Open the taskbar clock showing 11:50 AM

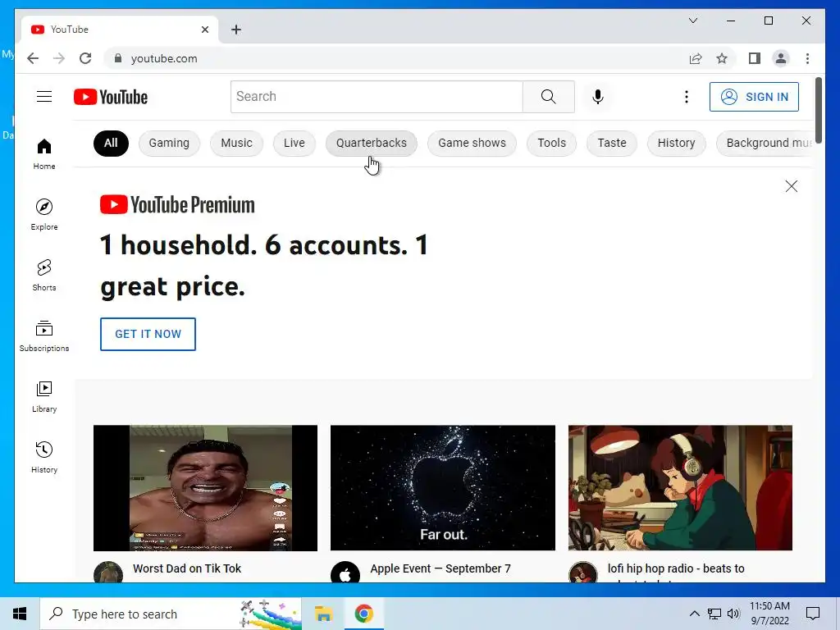[x=769, y=614]
